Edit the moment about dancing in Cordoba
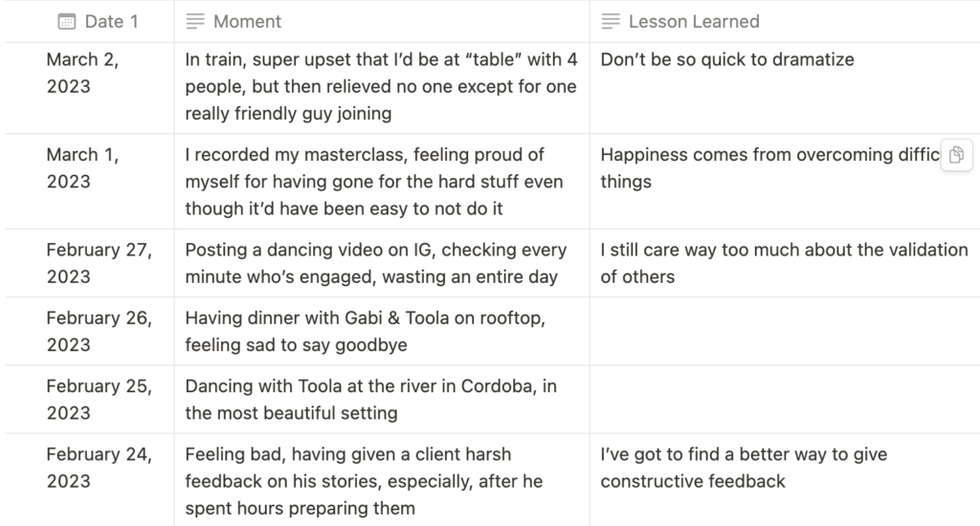980x526 pixels. pos(382,399)
